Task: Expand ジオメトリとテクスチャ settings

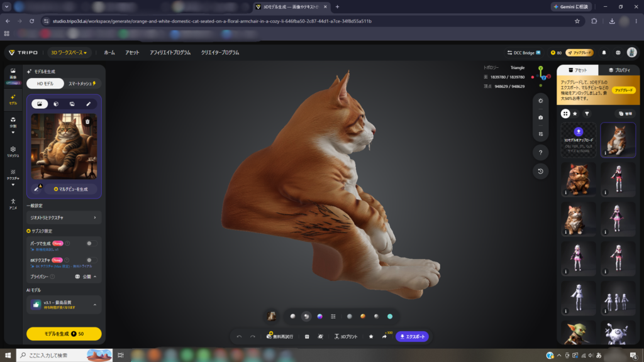Action: tap(64, 217)
